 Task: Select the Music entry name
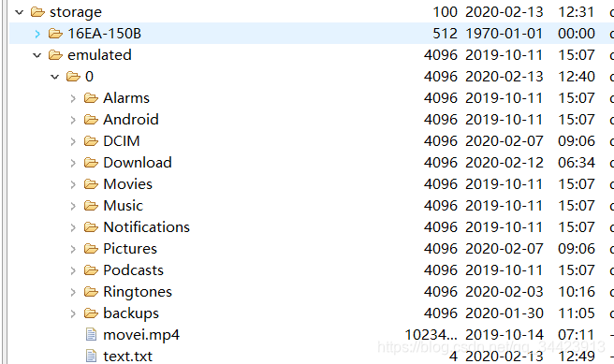tap(123, 206)
